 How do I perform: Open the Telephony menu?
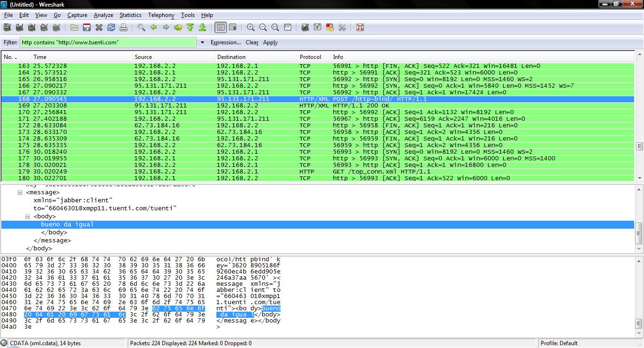point(161,15)
